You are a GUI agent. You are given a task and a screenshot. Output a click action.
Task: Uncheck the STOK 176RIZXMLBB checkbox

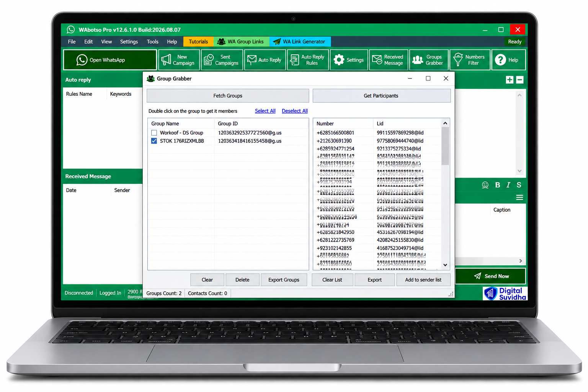coord(154,141)
